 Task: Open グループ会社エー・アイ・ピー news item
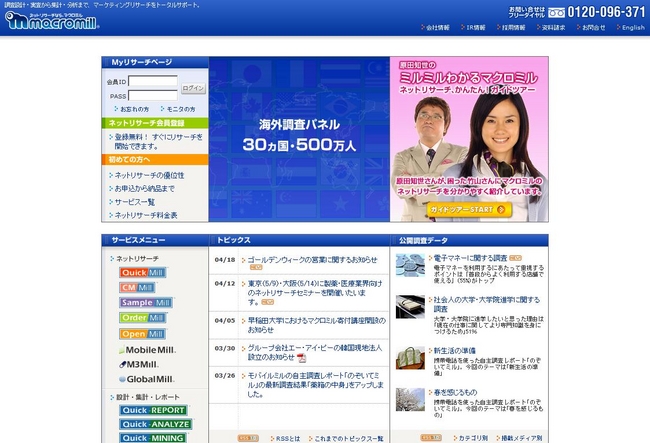coord(315,353)
